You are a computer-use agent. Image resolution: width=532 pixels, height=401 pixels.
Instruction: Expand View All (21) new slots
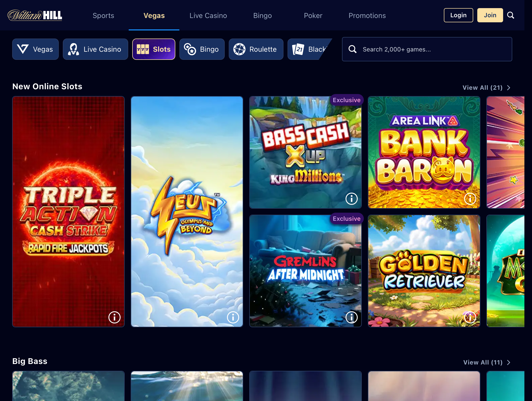pyautogui.click(x=486, y=88)
